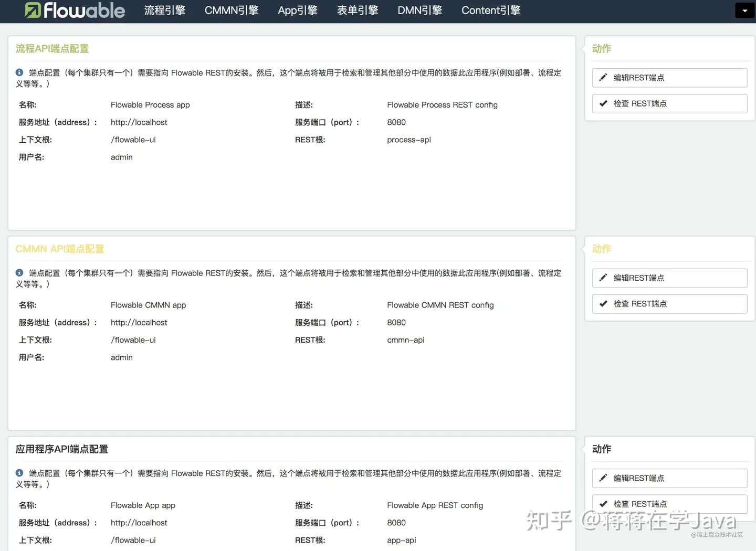
Task: Click the pencil icon on 编辑REST端点 in 流程API section
Action: [603, 77]
